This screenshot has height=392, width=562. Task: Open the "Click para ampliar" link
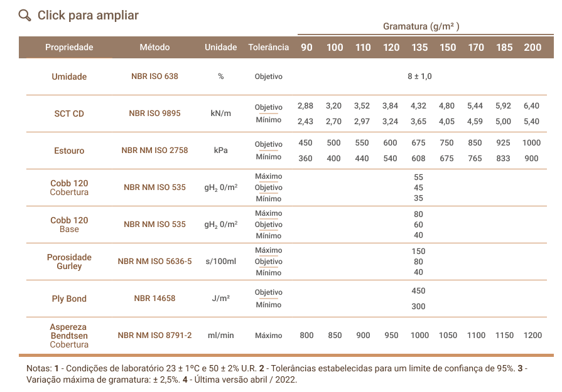(x=88, y=15)
